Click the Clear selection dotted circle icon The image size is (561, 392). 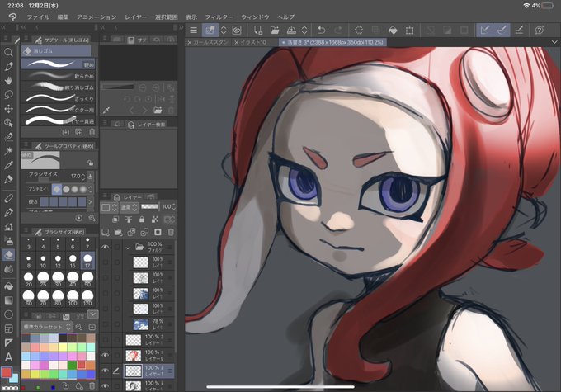click(359, 30)
